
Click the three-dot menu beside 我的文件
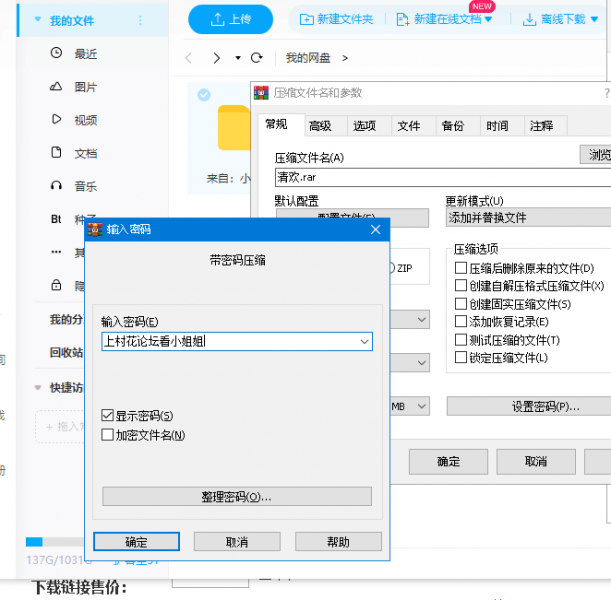pos(139,20)
